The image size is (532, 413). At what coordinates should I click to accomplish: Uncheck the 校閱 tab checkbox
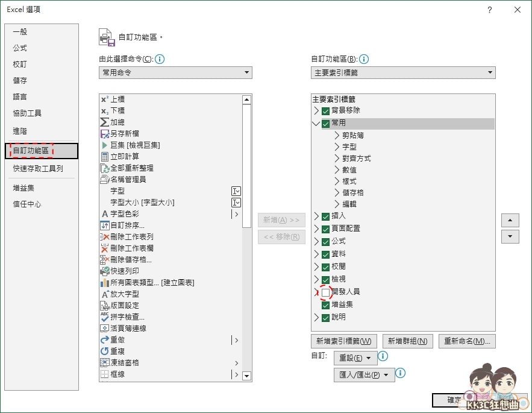point(326,267)
